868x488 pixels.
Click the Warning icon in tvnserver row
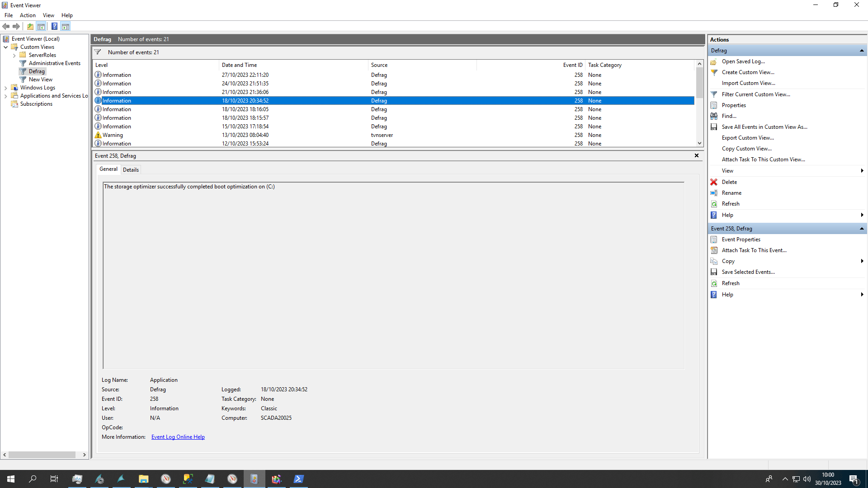click(x=98, y=135)
